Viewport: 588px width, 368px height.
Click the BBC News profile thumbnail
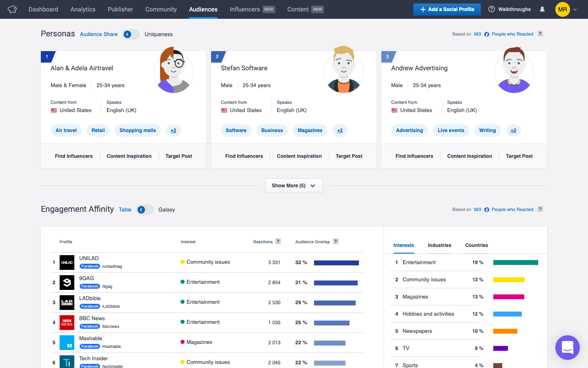[x=67, y=323]
